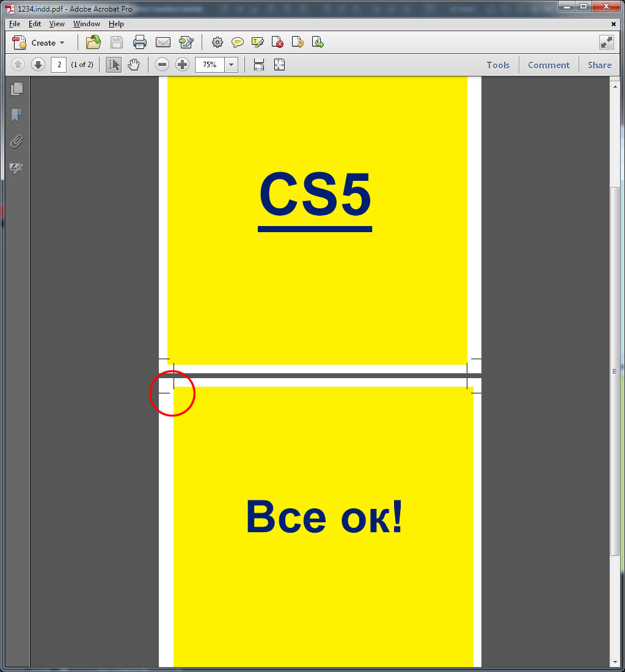This screenshot has height=672, width=625.
Task: Click the Print file icon
Action: [x=140, y=42]
